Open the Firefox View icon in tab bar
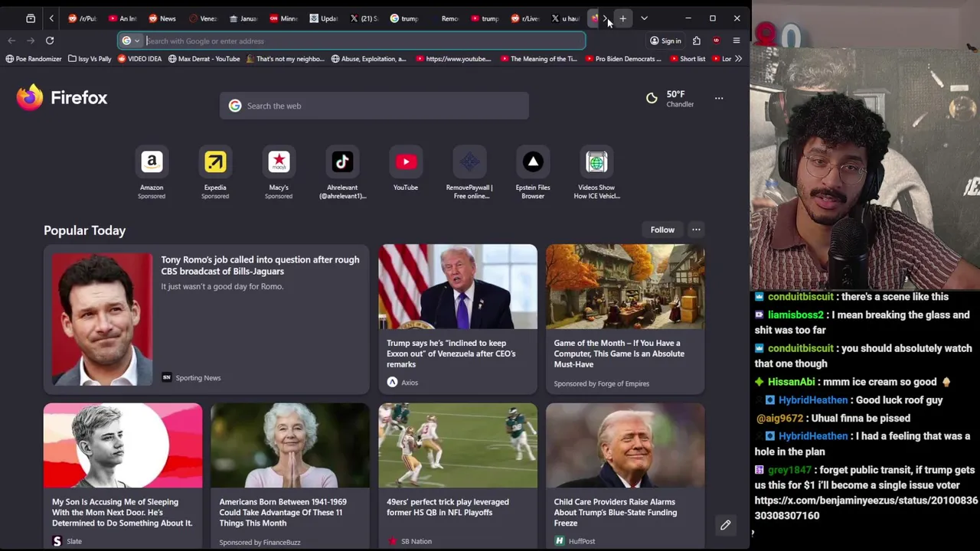The height and width of the screenshot is (551, 980). pyautogui.click(x=31, y=18)
